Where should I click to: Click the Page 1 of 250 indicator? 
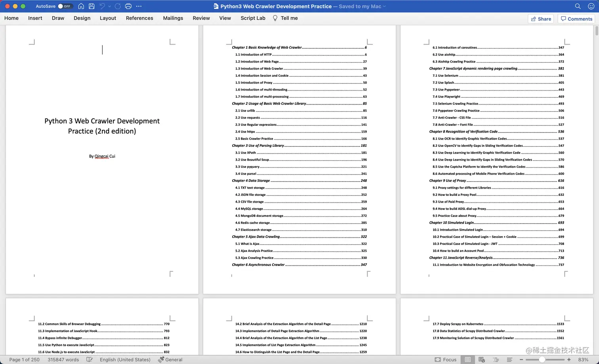(25, 360)
